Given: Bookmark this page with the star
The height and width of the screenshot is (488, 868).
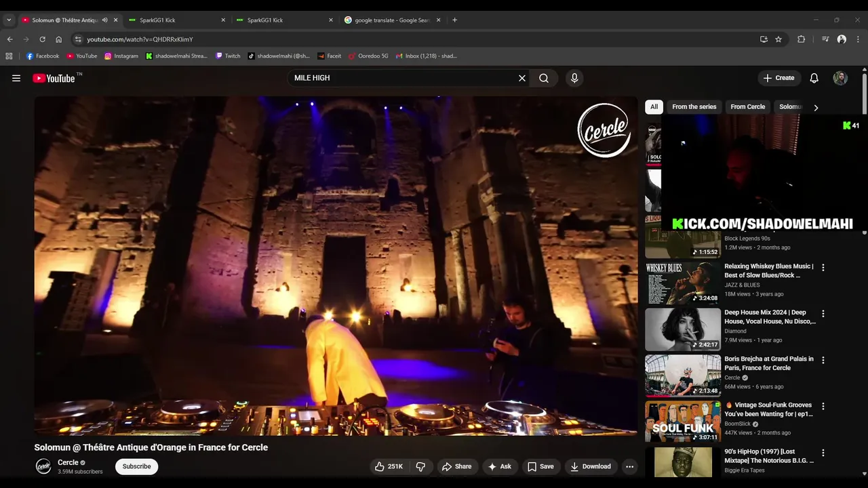Looking at the screenshot, I should 778,39.
